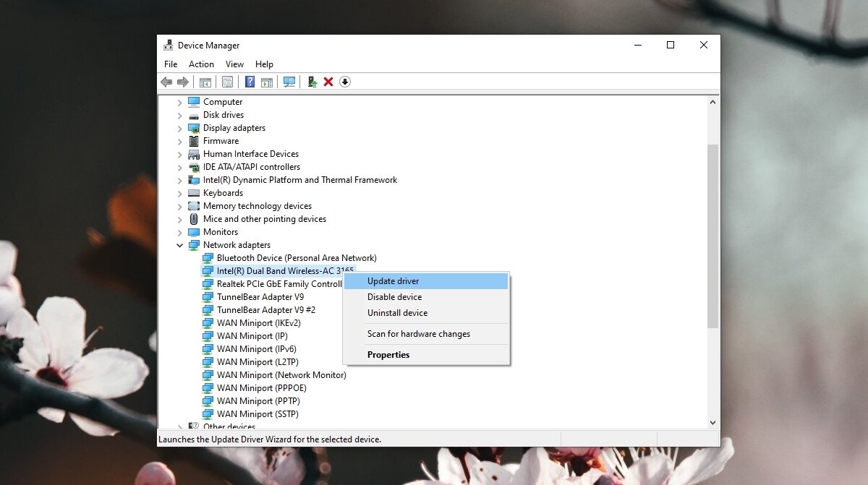Click the Update driver software toolbar icon
This screenshot has width=868, height=485.
coord(312,81)
